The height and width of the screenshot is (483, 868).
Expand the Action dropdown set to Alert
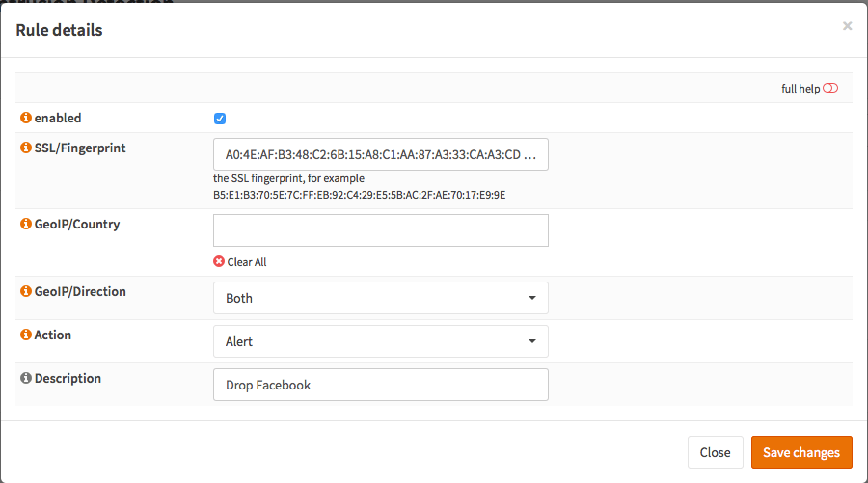380,341
